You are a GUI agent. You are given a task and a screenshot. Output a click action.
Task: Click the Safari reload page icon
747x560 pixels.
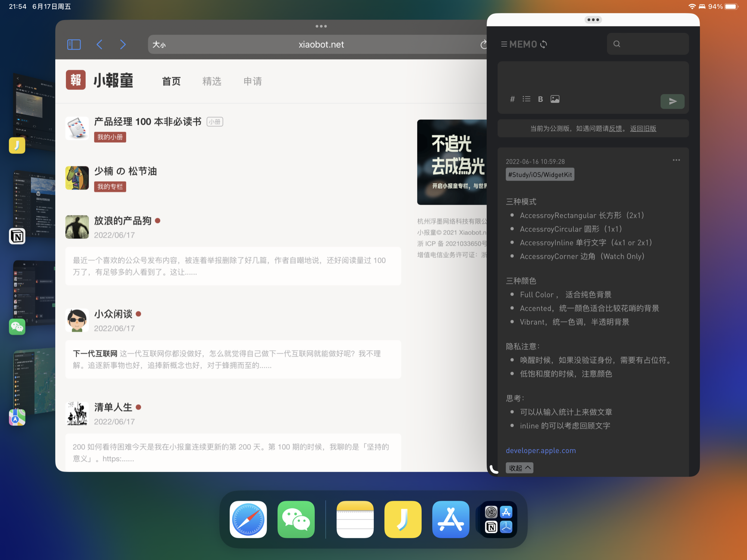[x=483, y=45]
